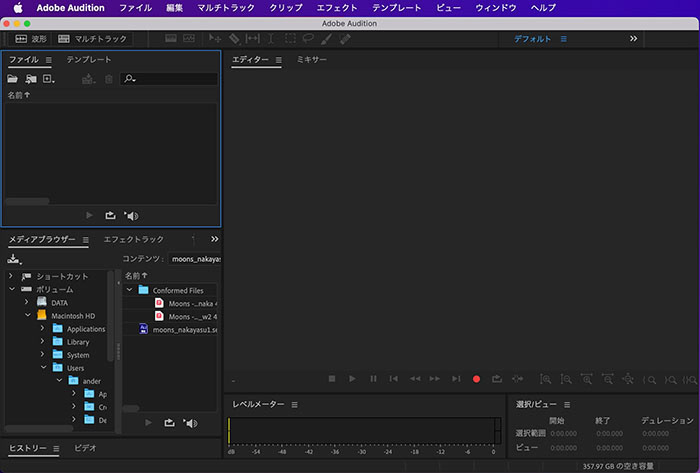Select the Spot Healing Brush tool
The height and width of the screenshot is (473, 700).
click(345, 39)
